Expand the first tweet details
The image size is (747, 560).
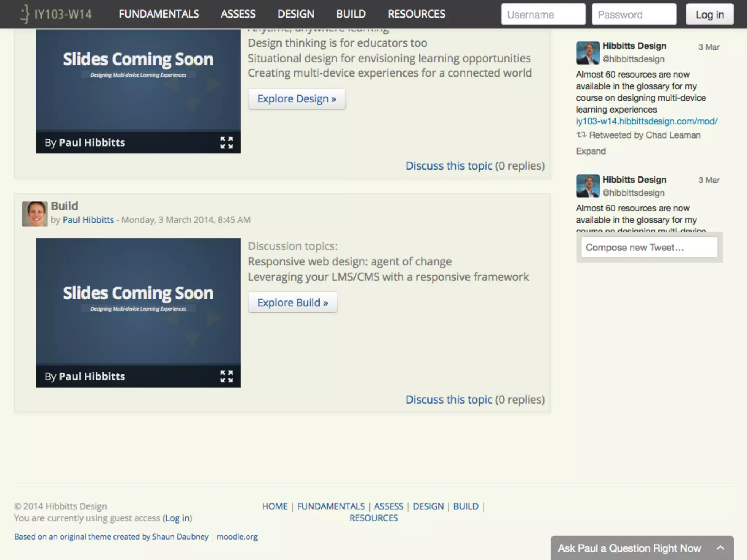pyautogui.click(x=591, y=151)
